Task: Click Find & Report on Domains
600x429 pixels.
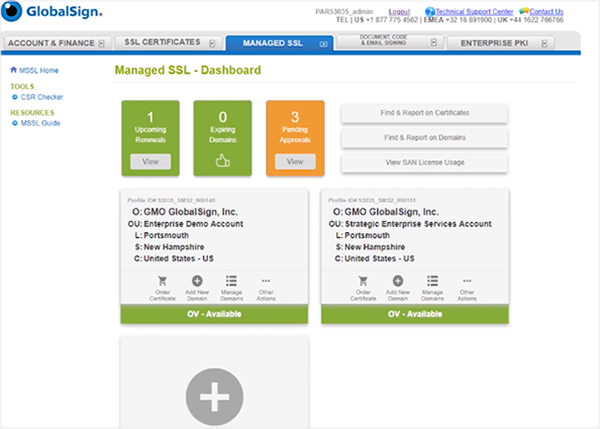Action: [424, 138]
